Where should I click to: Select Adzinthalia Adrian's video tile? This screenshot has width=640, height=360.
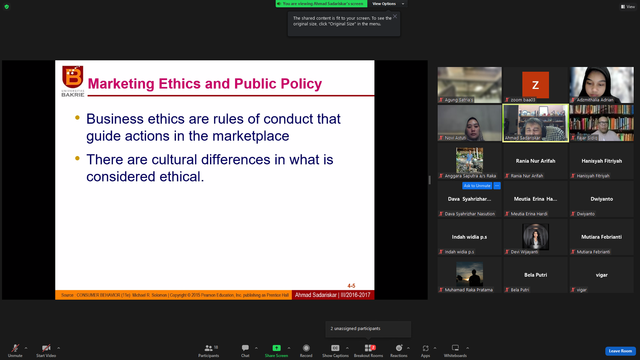coord(602,85)
